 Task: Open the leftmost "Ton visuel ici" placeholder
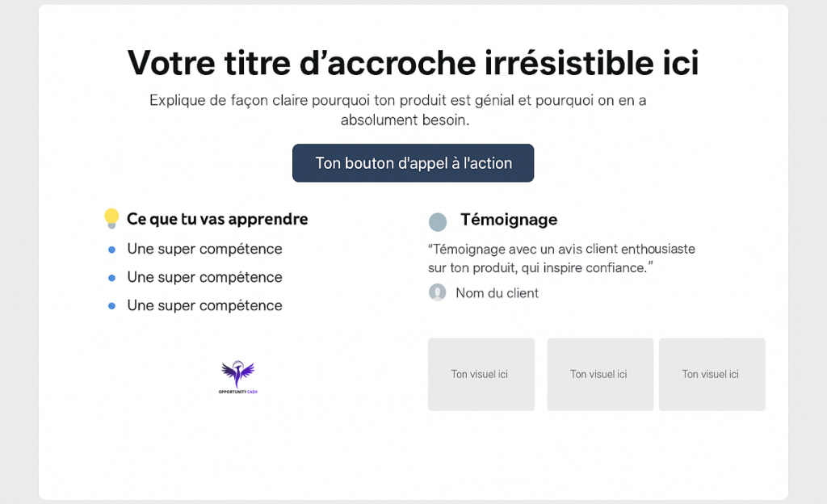pos(481,374)
